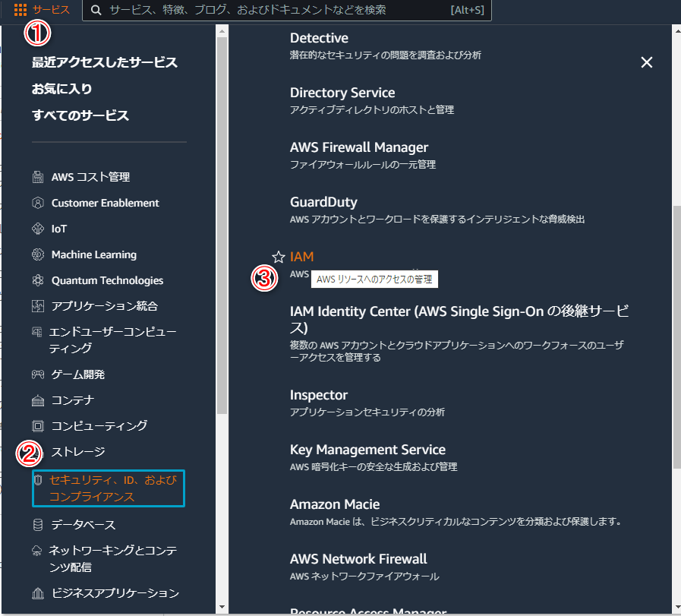Select エンドユーザーコンピューティング category
Viewport: 681px width, 616px height.
[112, 340]
